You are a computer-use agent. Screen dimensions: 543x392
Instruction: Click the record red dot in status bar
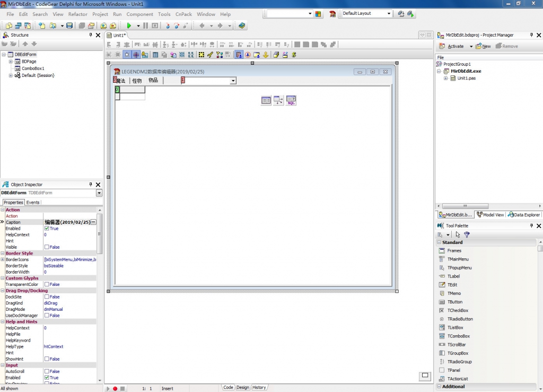[115, 388]
